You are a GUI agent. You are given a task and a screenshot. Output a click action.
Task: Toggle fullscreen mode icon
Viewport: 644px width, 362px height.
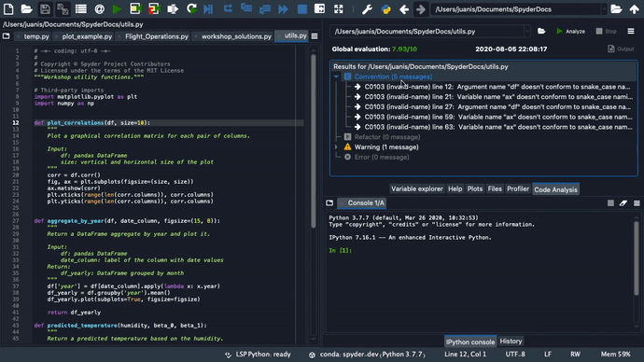click(339, 8)
